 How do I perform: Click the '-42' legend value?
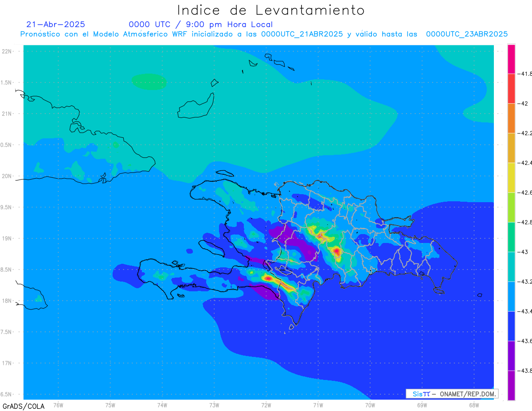click(523, 103)
